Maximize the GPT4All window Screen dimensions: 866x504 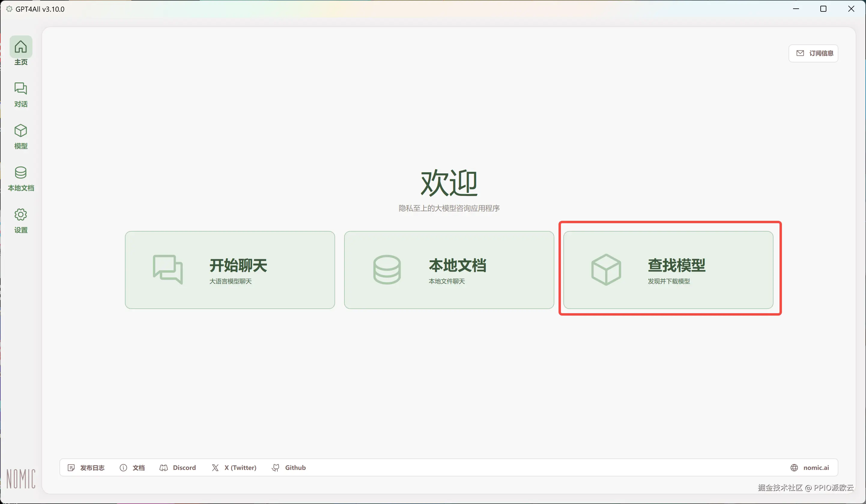[823, 9]
